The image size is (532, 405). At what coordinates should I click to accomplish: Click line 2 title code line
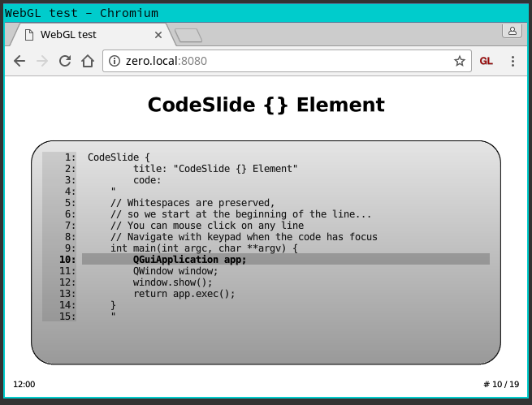[x=215, y=169]
